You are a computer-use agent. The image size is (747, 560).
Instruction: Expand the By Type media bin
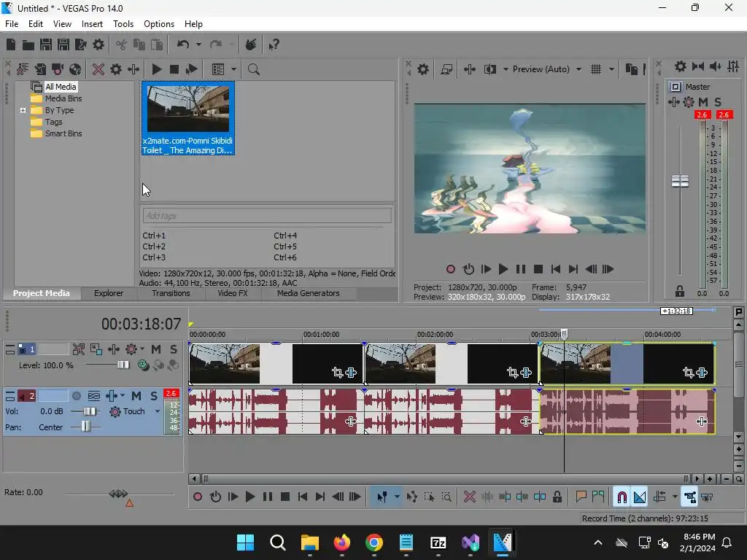[23, 111]
